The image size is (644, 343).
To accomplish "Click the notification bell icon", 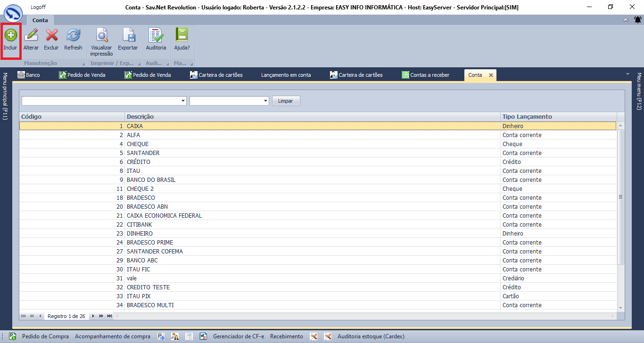I will [638, 20].
